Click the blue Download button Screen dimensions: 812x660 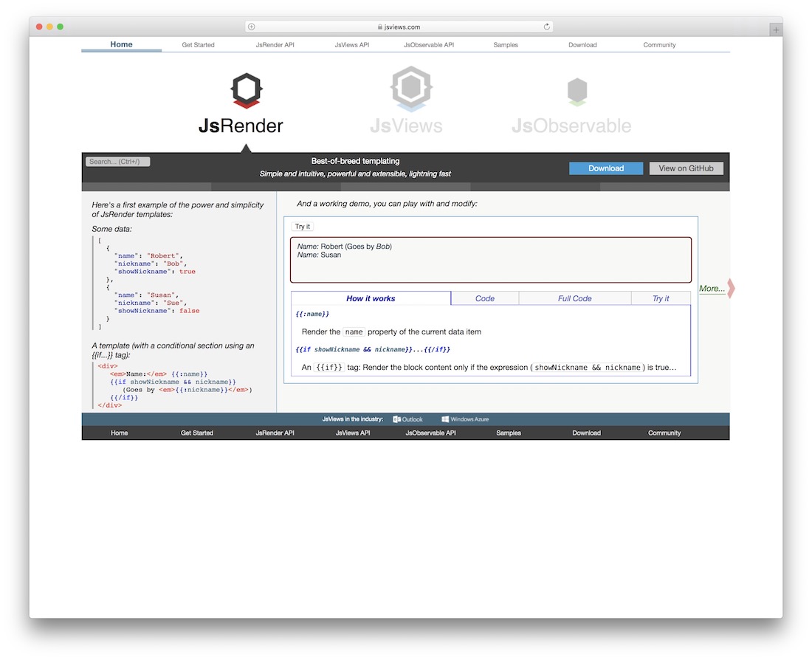click(x=606, y=168)
